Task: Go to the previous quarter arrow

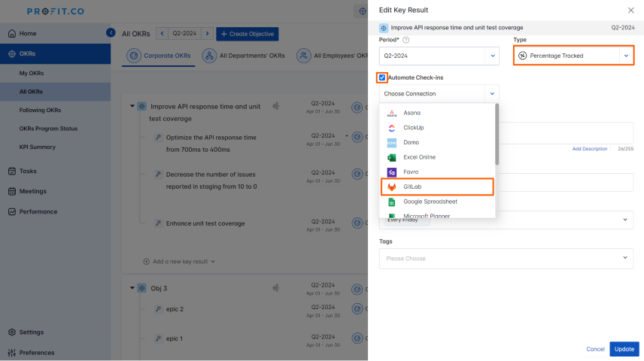Action: pos(162,34)
